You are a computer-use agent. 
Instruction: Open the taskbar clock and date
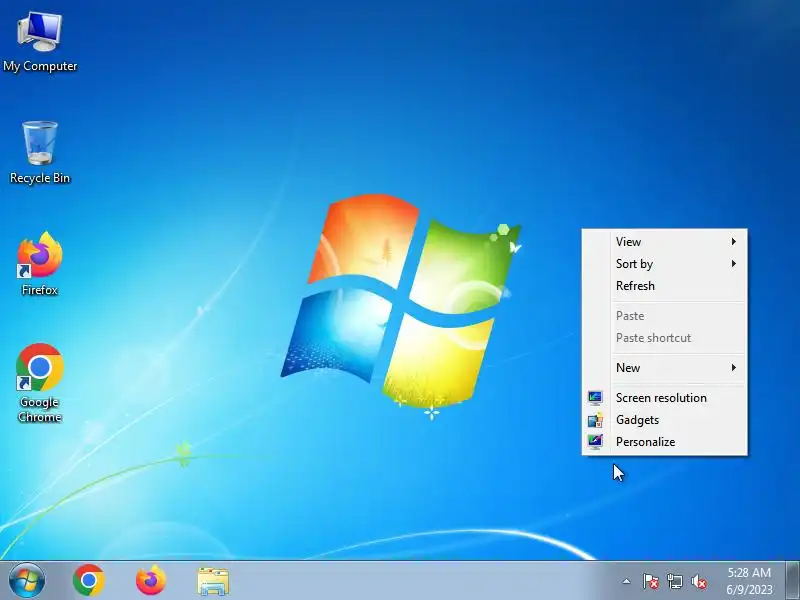(749, 581)
